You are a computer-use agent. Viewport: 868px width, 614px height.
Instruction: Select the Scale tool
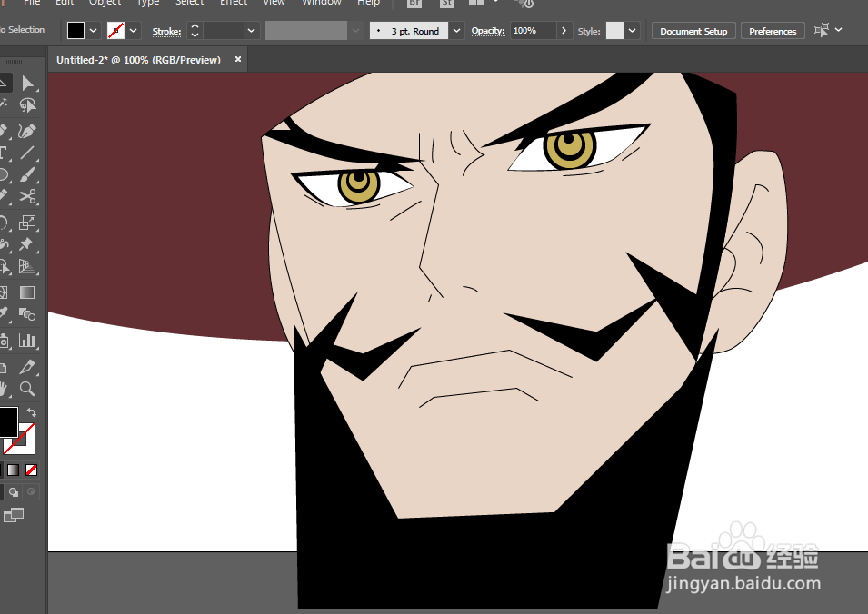point(26,223)
